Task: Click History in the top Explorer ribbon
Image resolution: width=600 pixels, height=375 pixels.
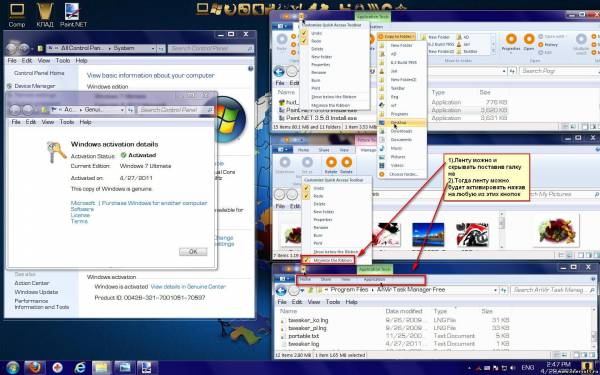Action: click(x=548, y=44)
